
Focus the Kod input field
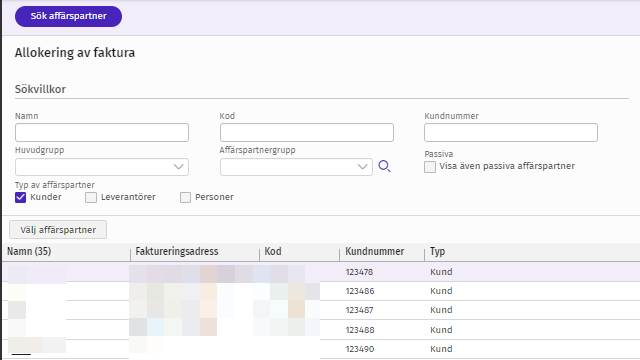tap(307, 133)
